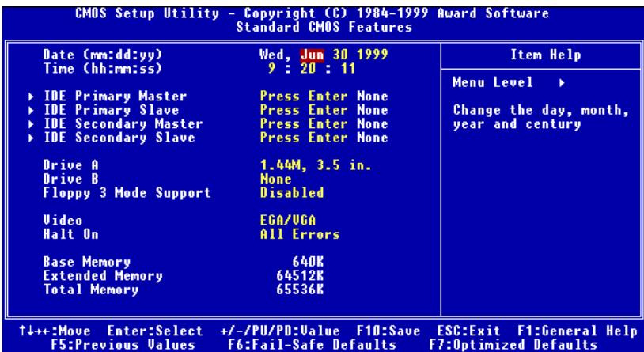This screenshot has width=644, height=352.
Task: Select the seconds value 11 in Time
Action: click(x=347, y=69)
